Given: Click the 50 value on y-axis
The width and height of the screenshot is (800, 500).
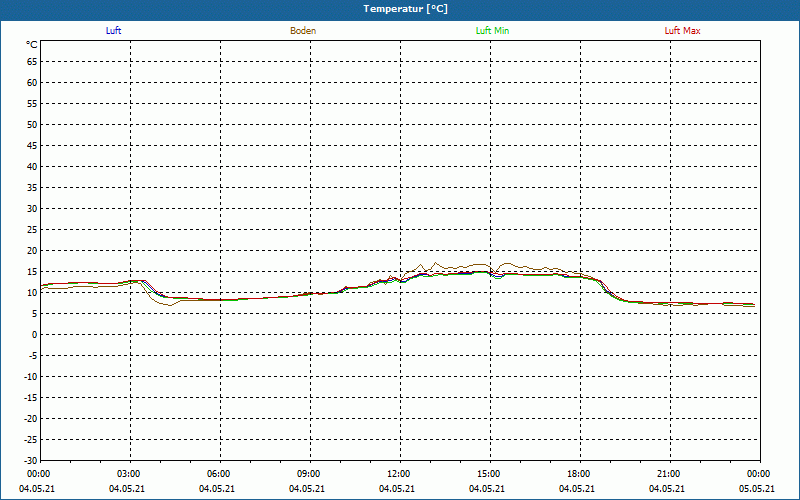Looking at the screenshot, I should [32, 124].
